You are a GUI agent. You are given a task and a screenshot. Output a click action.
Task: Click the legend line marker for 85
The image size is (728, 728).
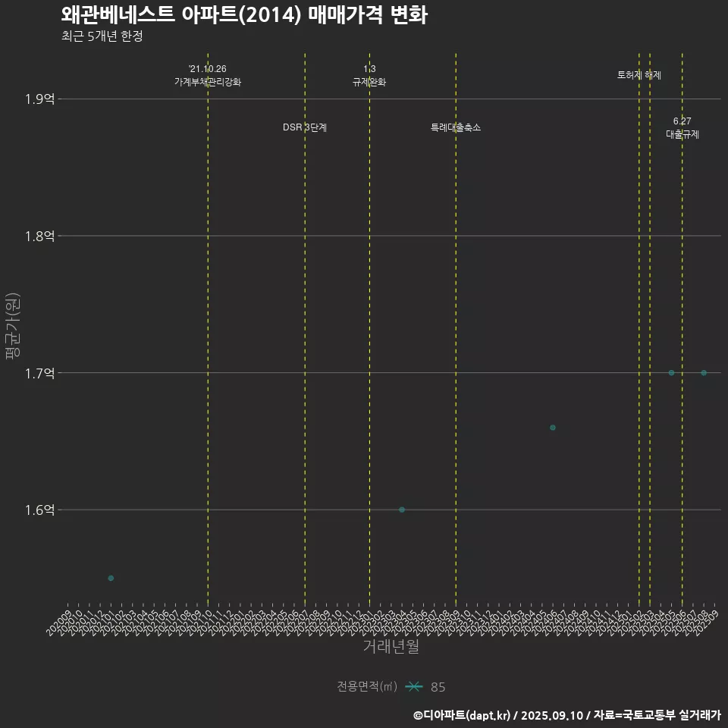tap(414, 686)
